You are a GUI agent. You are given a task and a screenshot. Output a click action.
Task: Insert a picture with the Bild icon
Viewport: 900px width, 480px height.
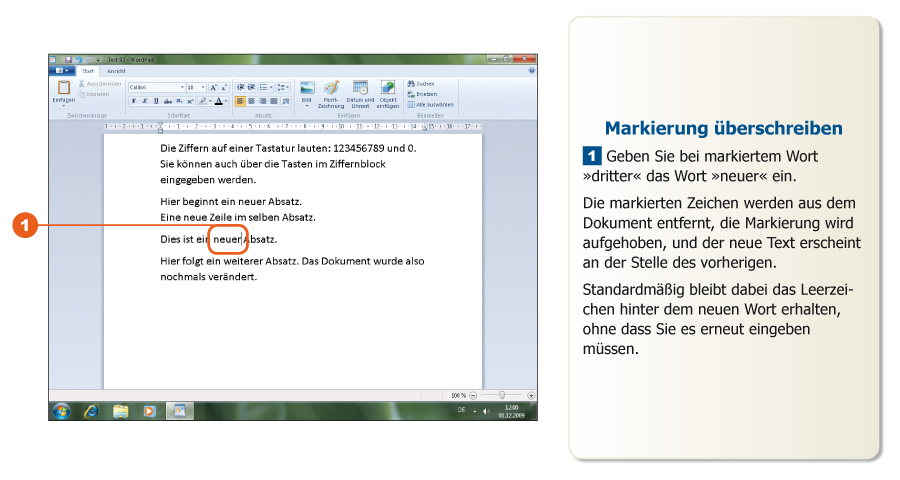(307, 88)
